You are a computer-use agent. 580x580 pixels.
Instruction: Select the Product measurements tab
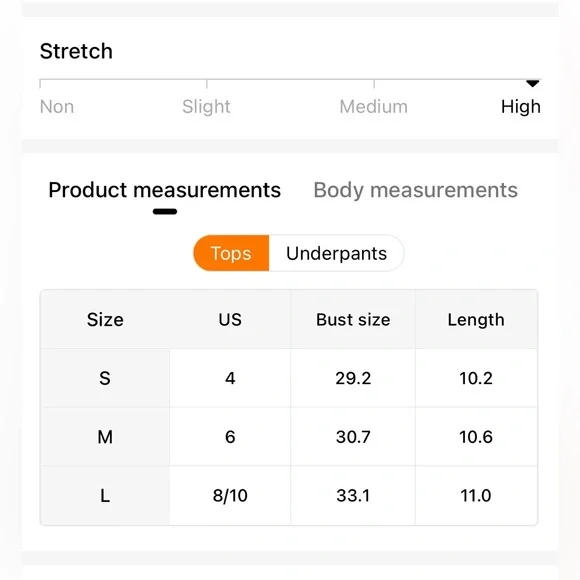(165, 190)
